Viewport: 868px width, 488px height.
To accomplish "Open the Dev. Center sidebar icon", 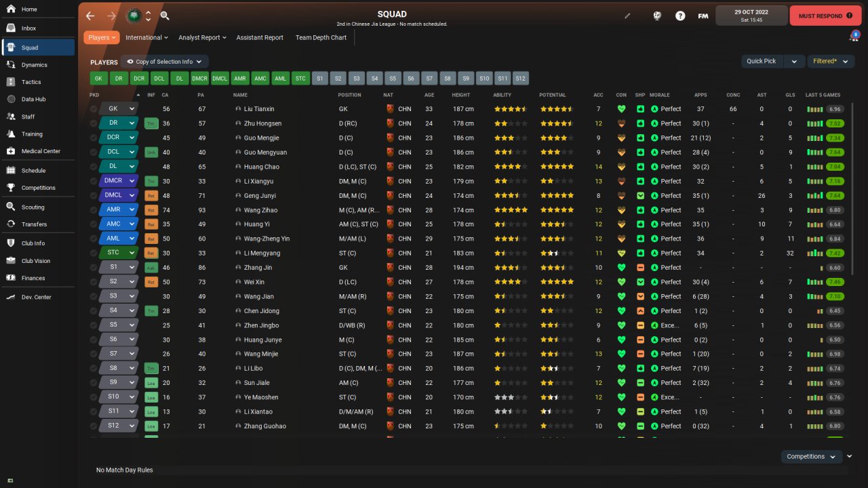I will pos(11,297).
